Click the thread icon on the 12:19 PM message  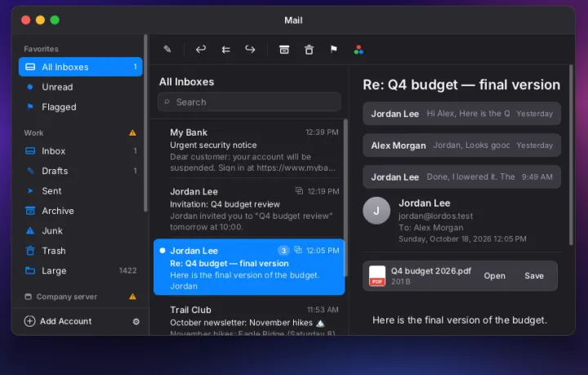pos(299,191)
